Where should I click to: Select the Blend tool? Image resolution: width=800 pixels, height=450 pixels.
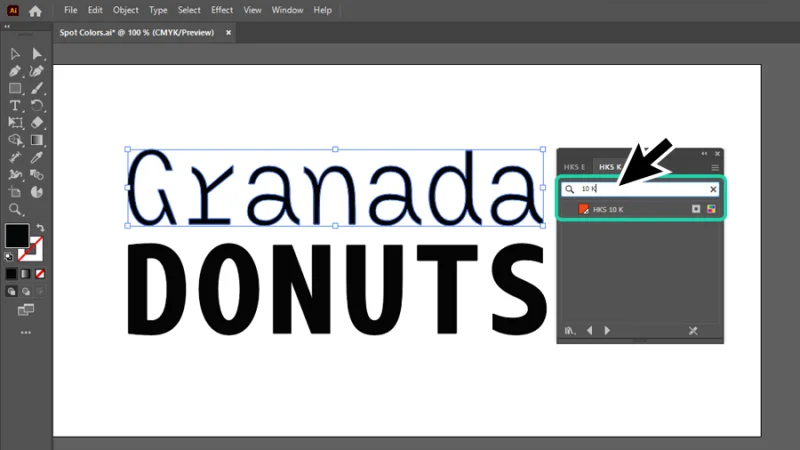pos(36,174)
